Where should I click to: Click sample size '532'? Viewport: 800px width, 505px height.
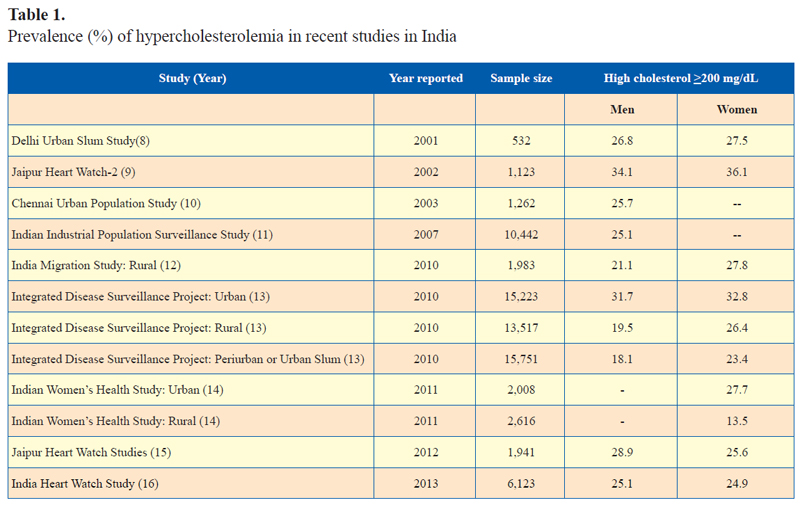tap(521, 141)
